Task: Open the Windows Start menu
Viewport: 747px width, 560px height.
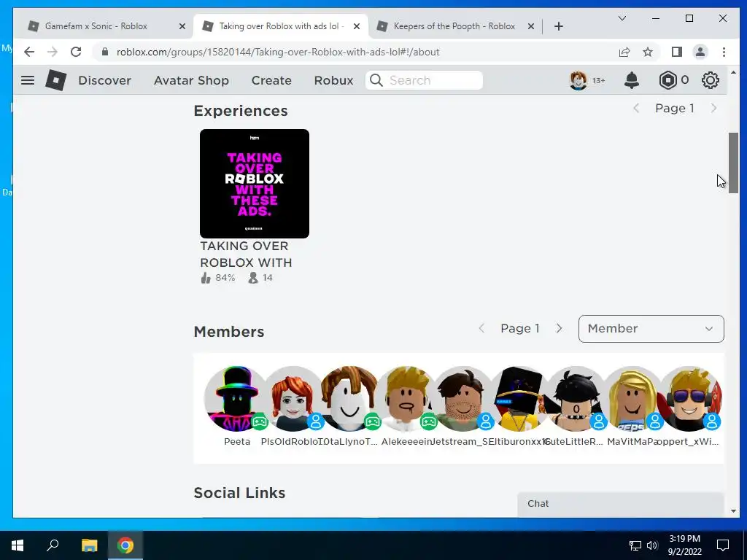Action: [18, 545]
